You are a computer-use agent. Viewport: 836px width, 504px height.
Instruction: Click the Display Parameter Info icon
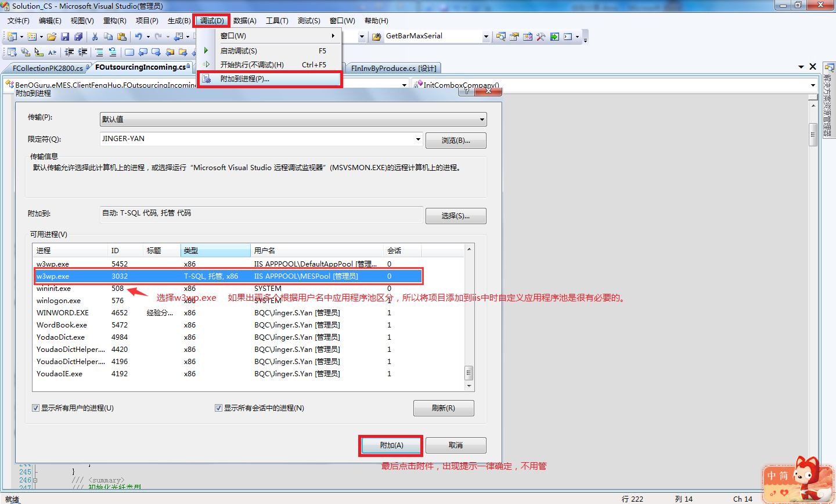pyautogui.click(x=26, y=52)
